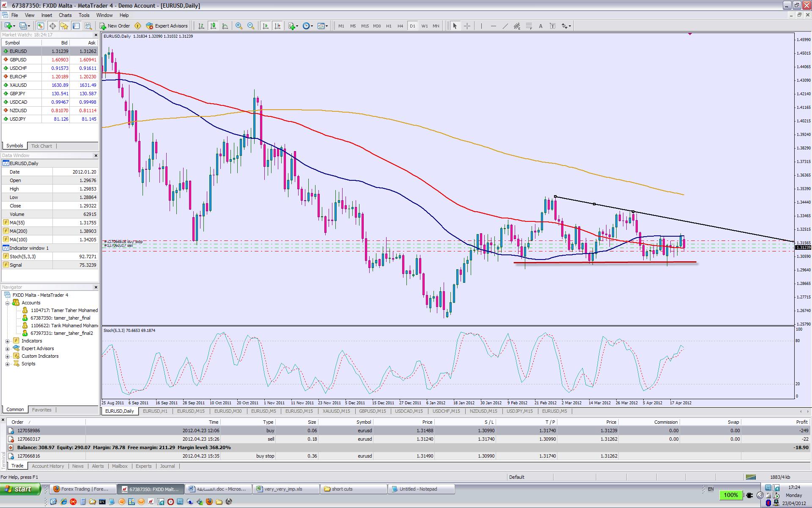Click the Zoom Out magnifier icon
Screen dimensions: 812x508
click(x=251, y=26)
